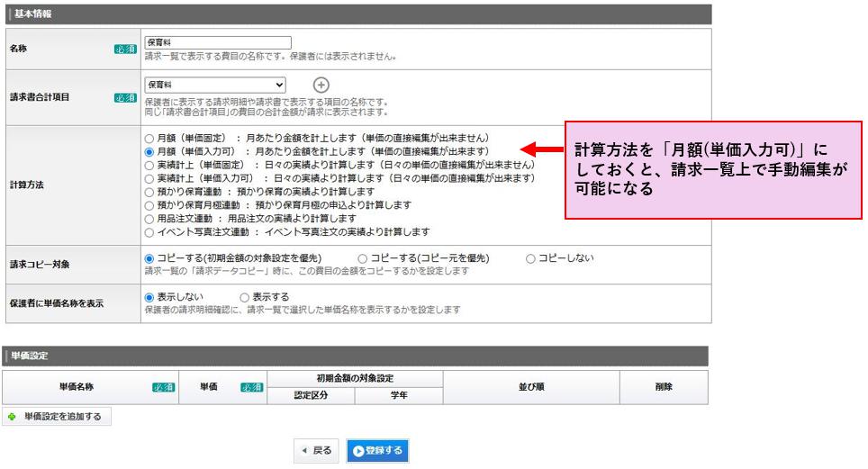The image size is (868, 469).
Task: Click the 並び順 column header
Action: pos(530,386)
